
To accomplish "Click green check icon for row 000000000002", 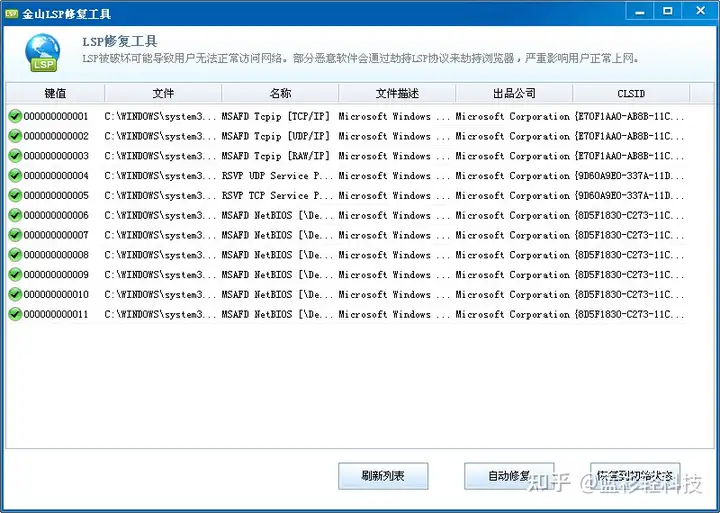I will tap(15, 136).
